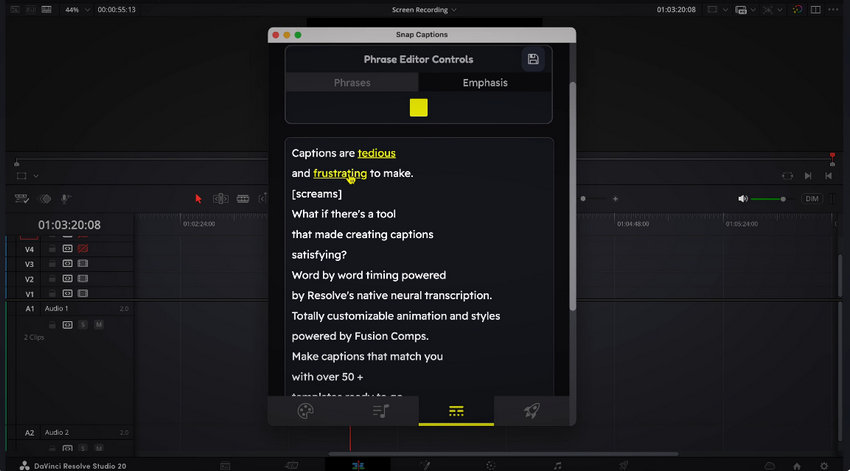The width and height of the screenshot is (850, 471).
Task: Jump to last frame in the viewer
Action: point(828,176)
